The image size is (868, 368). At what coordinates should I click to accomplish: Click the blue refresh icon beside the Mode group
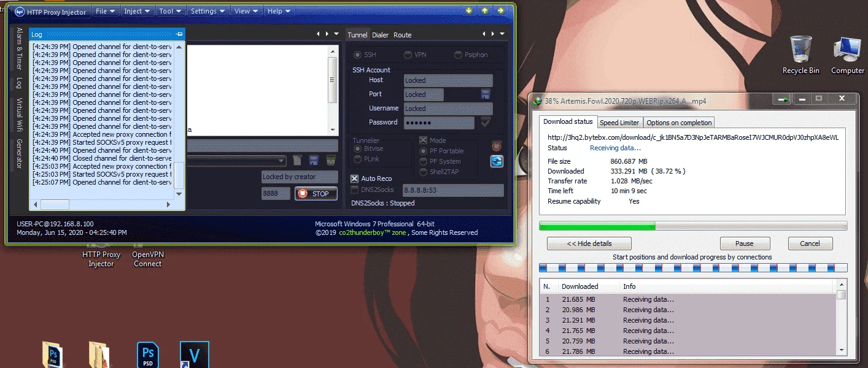[497, 161]
